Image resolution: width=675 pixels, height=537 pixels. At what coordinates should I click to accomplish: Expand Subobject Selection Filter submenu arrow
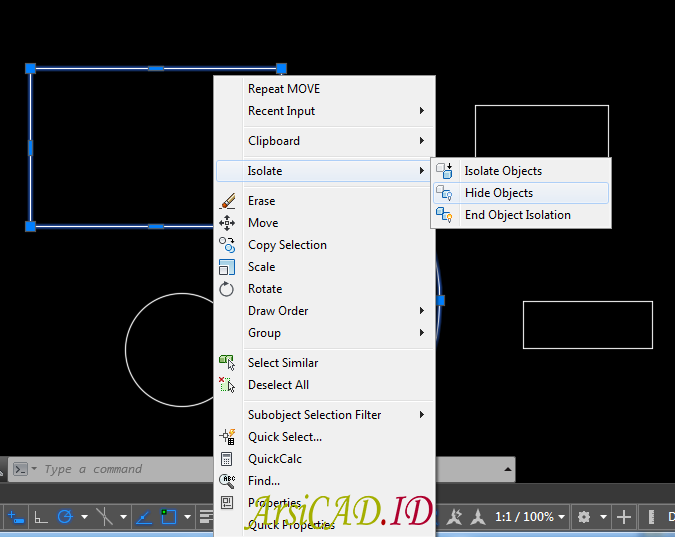click(422, 414)
